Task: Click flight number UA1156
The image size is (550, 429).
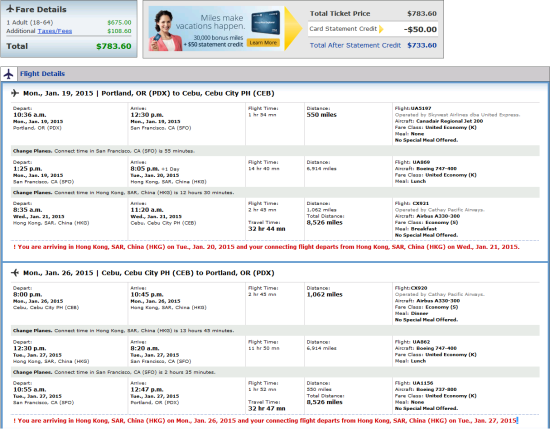Action: (x=423, y=383)
